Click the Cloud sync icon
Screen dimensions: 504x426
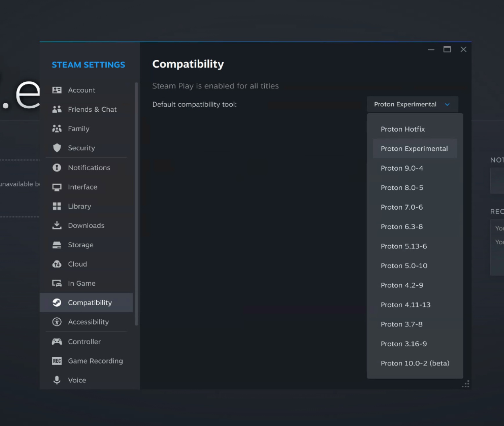(x=57, y=264)
